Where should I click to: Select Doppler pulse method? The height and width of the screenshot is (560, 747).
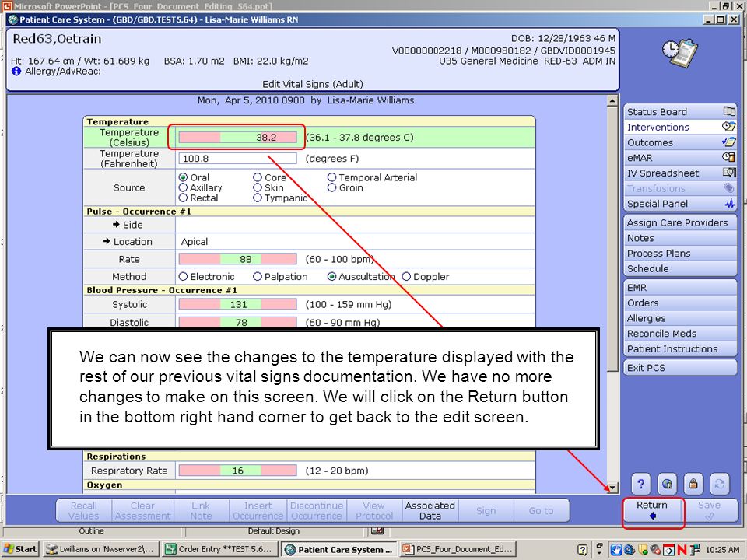pyautogui.click(x=406, y=276)
